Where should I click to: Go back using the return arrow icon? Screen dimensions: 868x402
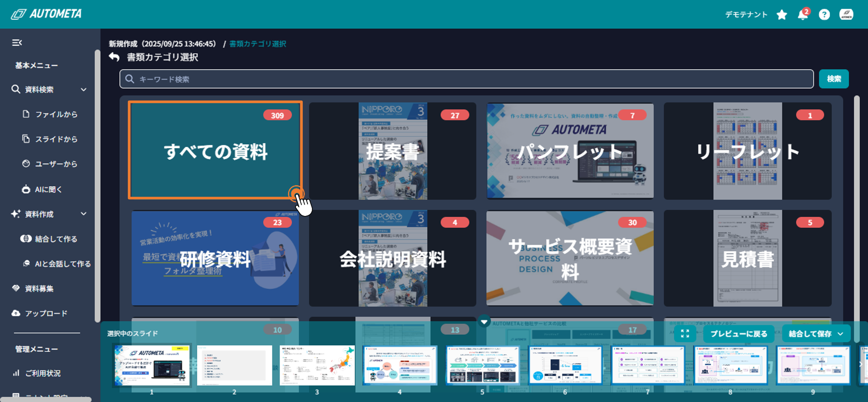pyautogui.click(x=114, y=57)
